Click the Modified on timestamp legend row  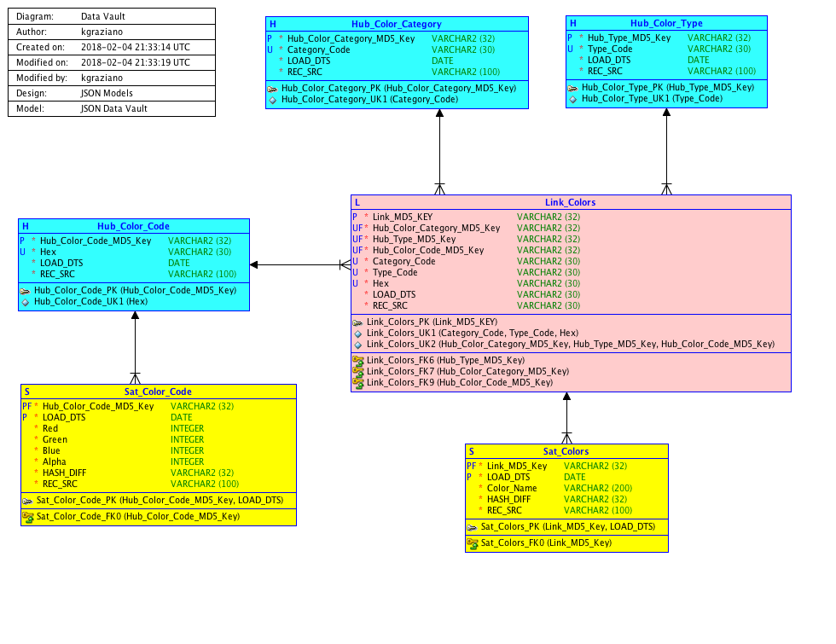[x=112, y=62]
